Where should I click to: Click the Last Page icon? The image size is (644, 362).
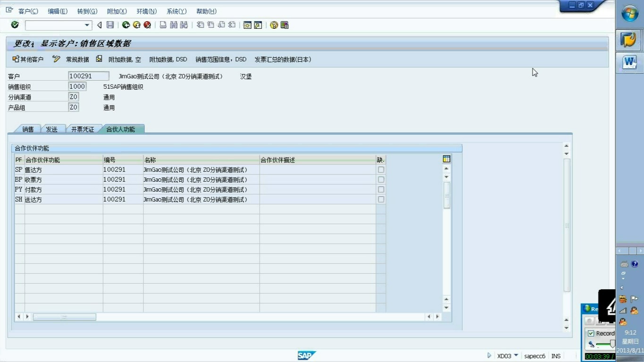click(x=232, y=25)
